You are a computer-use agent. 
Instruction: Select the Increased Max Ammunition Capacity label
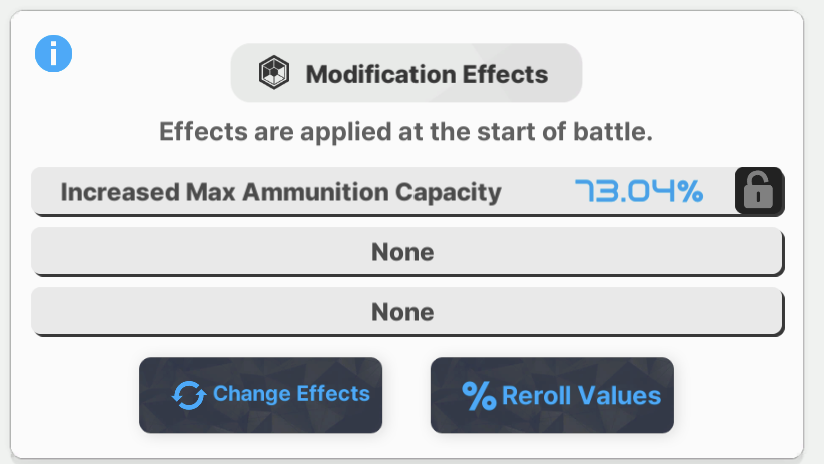click(x=281, y=192)
